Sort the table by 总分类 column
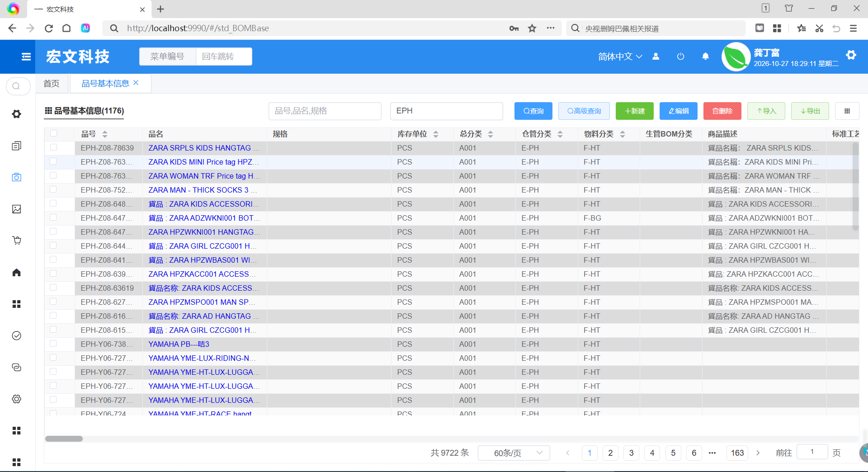868x472 pixels. (491, 134)
